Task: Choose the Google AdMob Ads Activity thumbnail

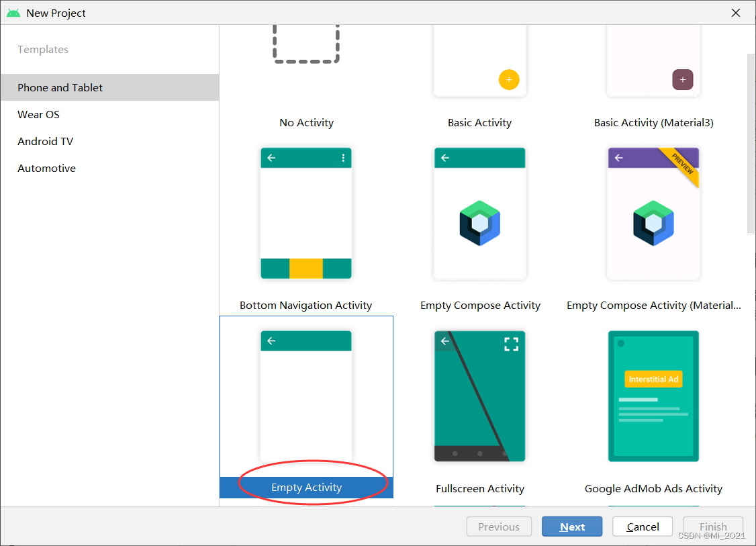Action: (653, 396)
